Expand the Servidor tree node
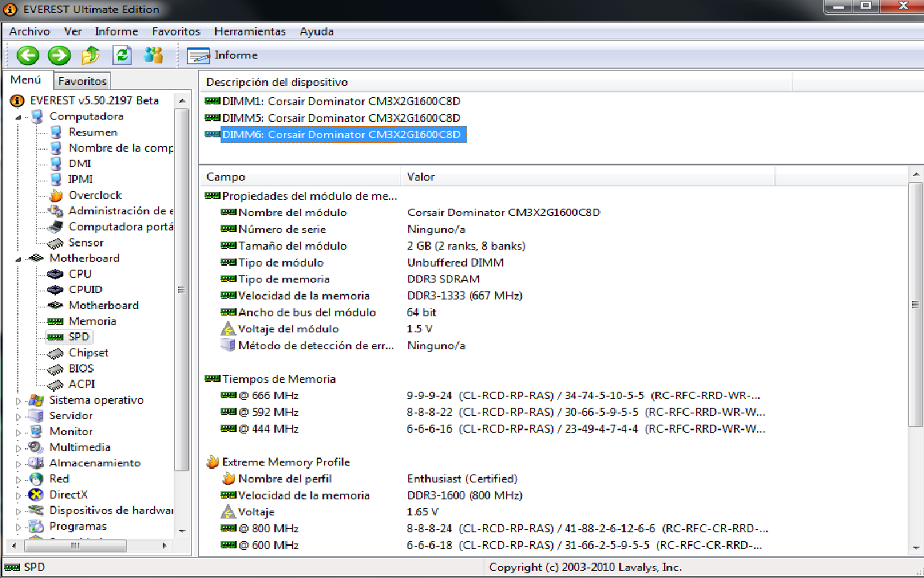924x578 pixels. (18, 417)
